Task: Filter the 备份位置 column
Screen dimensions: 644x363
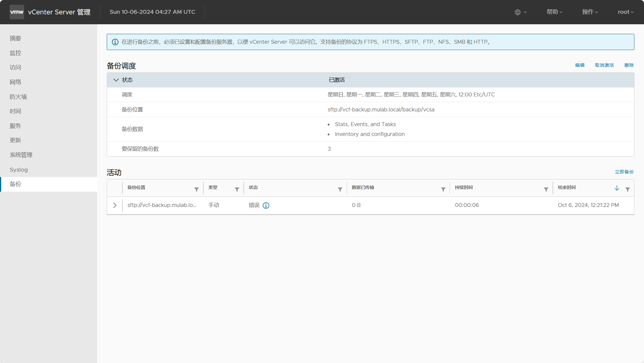Action: 196,189
